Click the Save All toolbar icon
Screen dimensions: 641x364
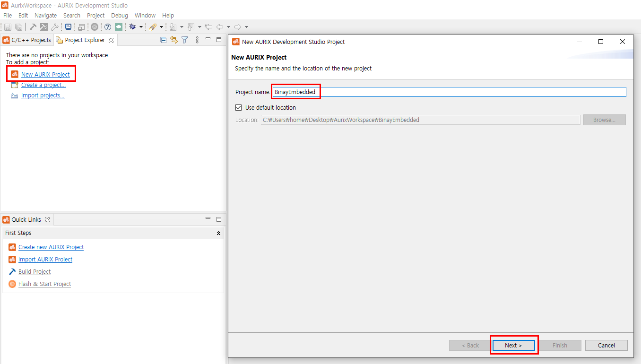click(18, 27)
